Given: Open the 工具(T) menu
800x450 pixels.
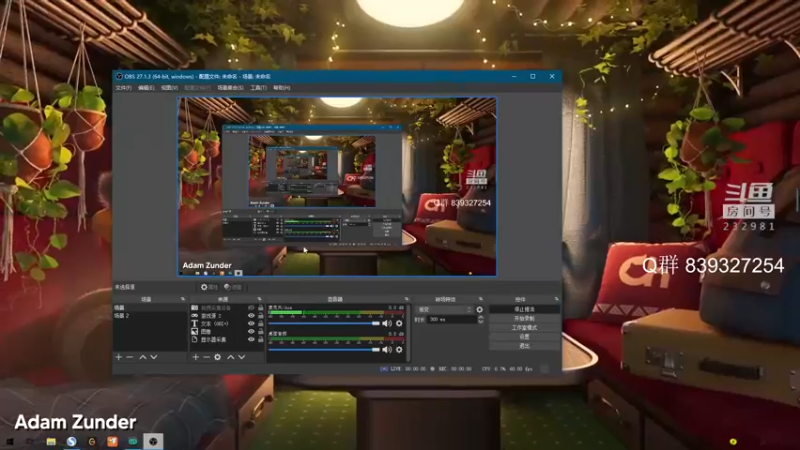Looking at the screenshot, I should click(x=258, y=88).
